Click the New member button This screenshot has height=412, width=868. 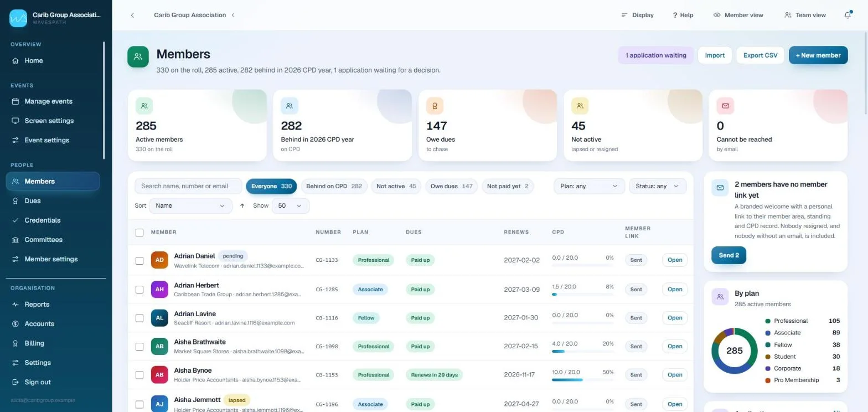818,55
